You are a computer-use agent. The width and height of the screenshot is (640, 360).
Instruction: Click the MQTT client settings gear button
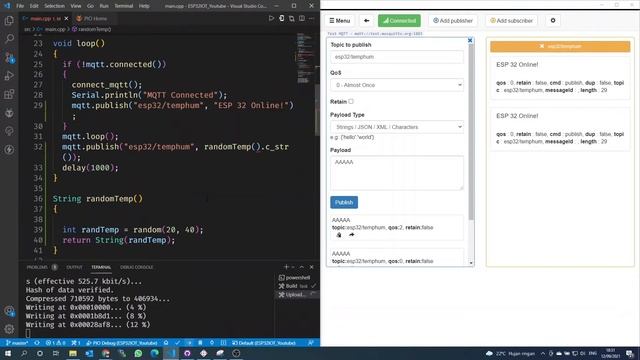pyautogui.click(x=553, y=20)
